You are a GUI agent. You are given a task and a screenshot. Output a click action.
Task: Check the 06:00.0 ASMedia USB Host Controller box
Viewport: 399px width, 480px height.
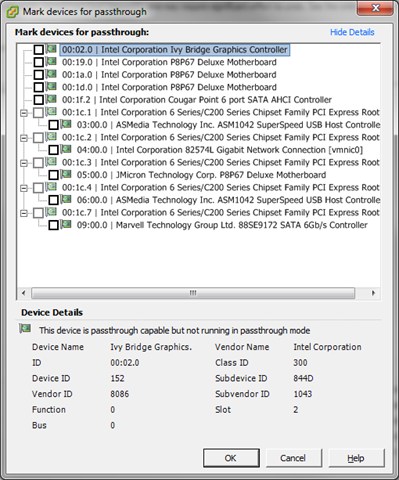point(54,200)
